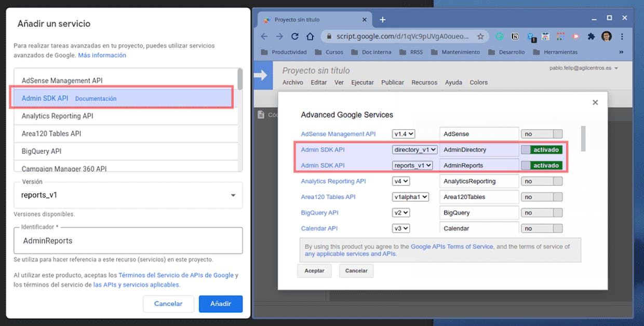Disable the AdminDirectory activado switch
Image resolution: width=644 pixels, height=326 pixels.
click(542, 150)
